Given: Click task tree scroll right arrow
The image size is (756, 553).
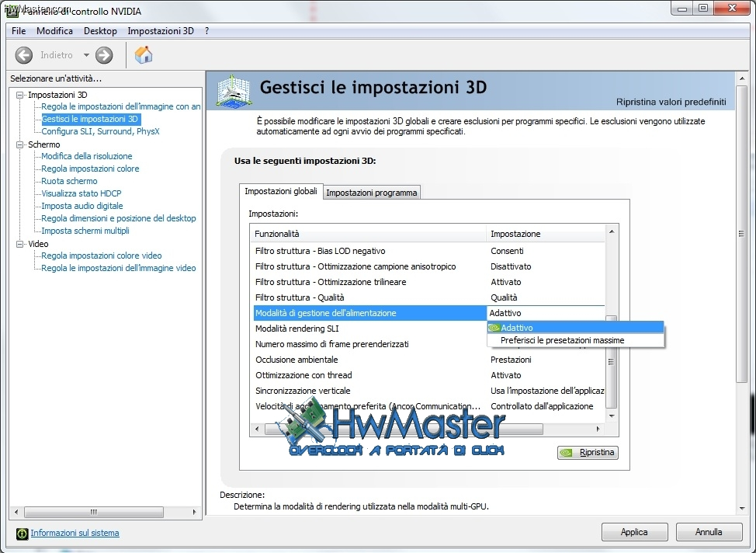Looking at the screenshot, I should click(194, 512).
